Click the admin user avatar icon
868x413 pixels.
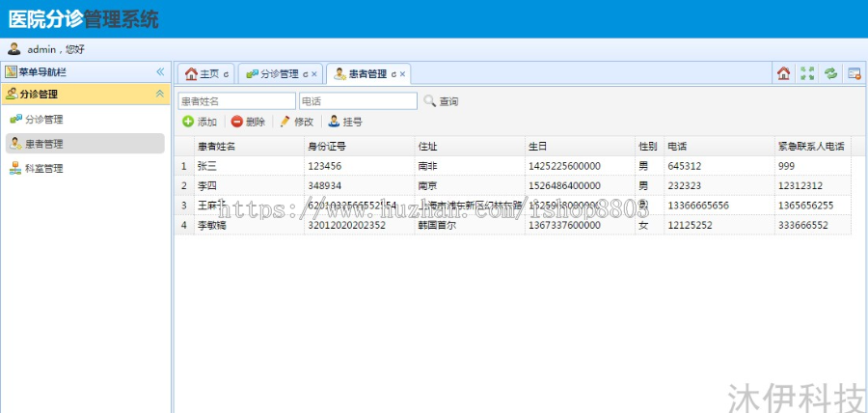pyautogui.click(x=14, y=48)
